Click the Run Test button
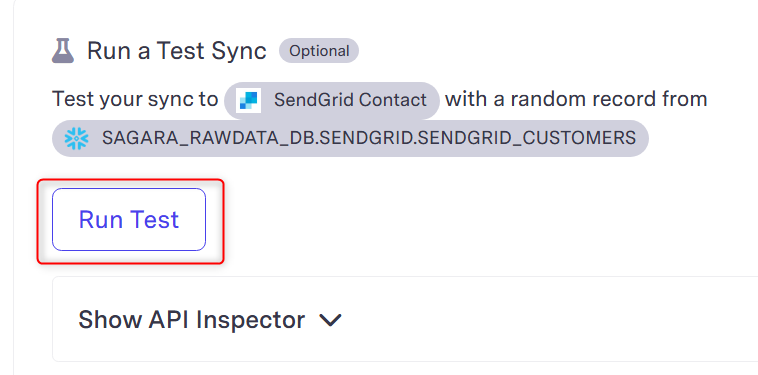758x375 pixels. [129, 219]
